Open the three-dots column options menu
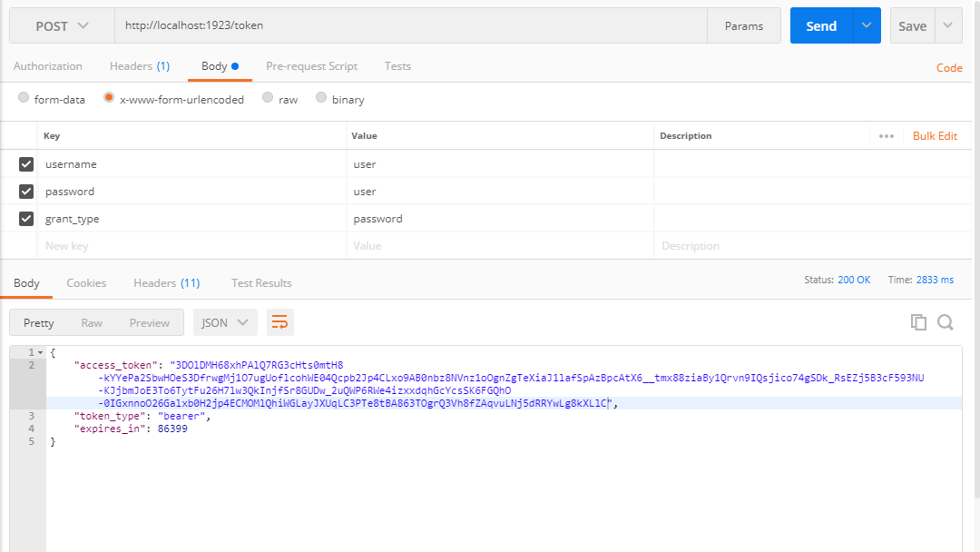The width and height of the screenshot is (980, 552). point(887,135)
